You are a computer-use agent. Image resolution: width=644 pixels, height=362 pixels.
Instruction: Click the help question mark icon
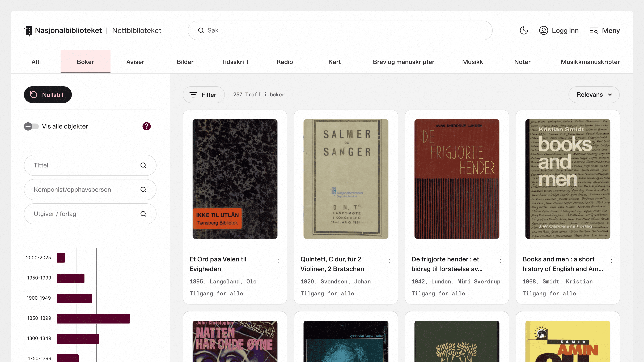pos(146,126)
